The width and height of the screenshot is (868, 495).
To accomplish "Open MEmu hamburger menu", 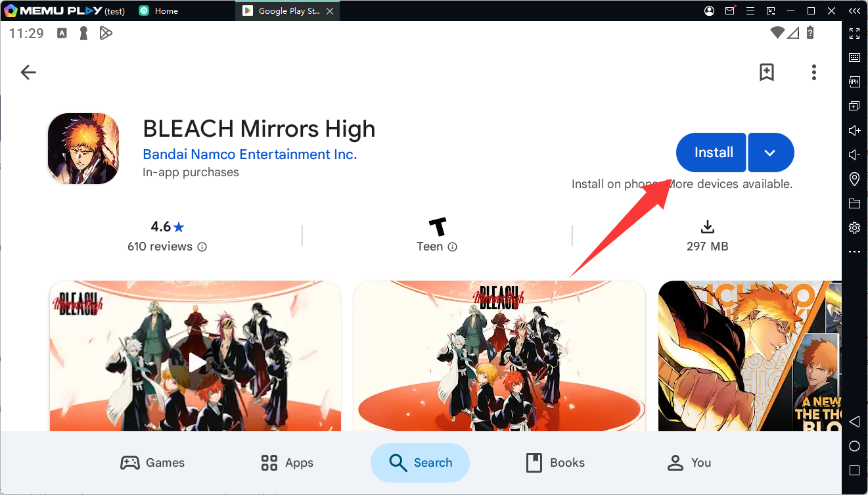I will point(750,11).
